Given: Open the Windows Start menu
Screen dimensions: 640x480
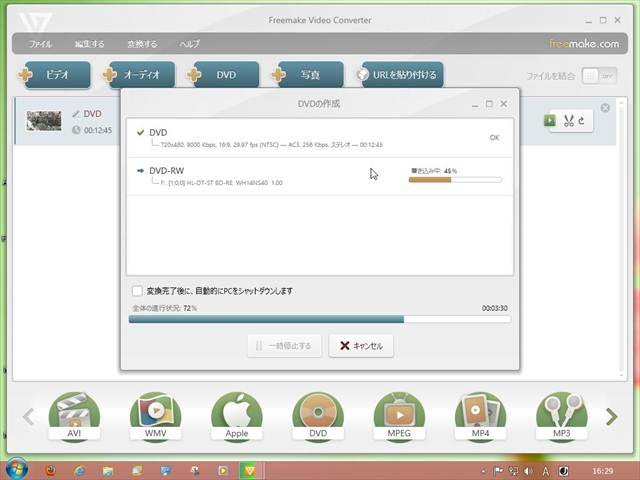Looking at the screenshot, I should (17, 468).
